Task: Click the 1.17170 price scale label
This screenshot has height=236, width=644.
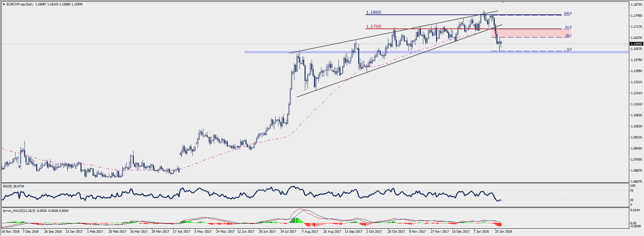Action: coord(636,27)
